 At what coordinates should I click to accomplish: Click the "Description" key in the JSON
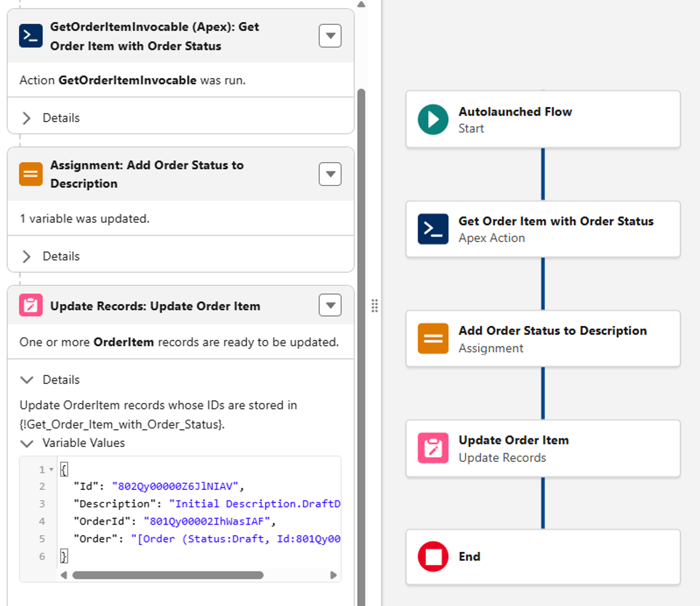tap(114, 504)
